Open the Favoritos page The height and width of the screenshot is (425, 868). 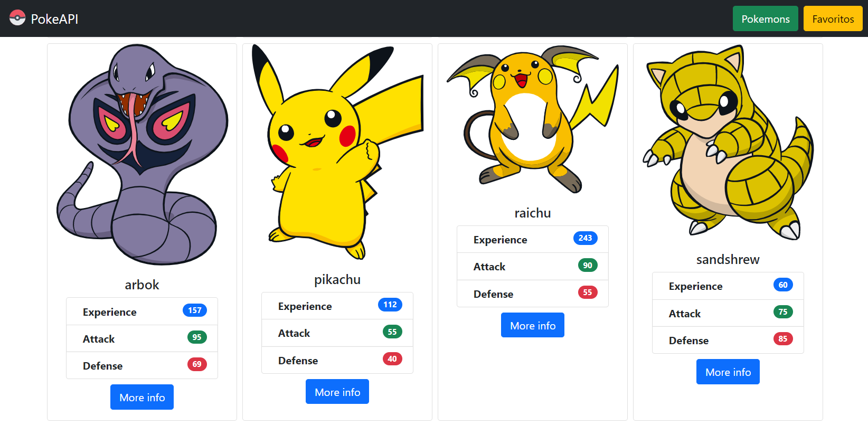833,19
